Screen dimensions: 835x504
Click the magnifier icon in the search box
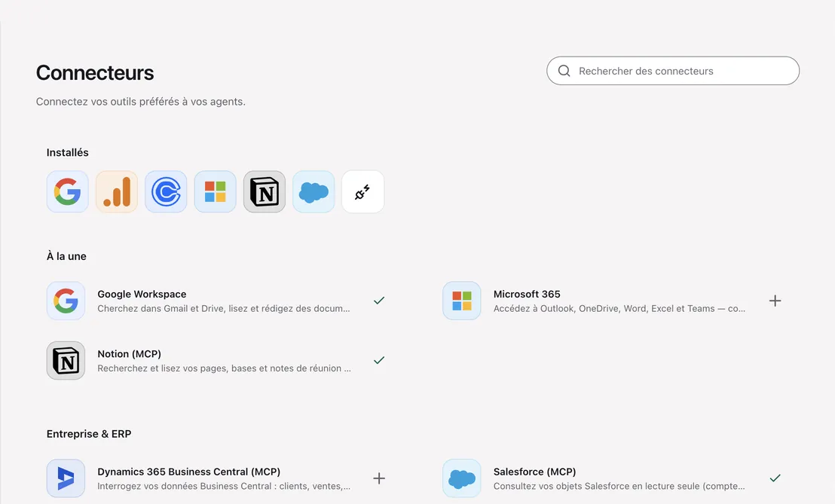564,71
